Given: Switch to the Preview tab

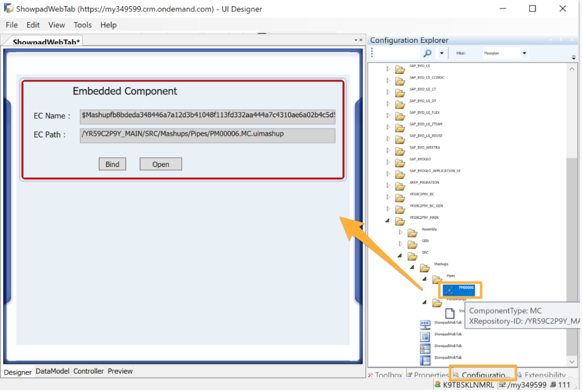Looking at the screenshot, I should click(x=120, y=371).
